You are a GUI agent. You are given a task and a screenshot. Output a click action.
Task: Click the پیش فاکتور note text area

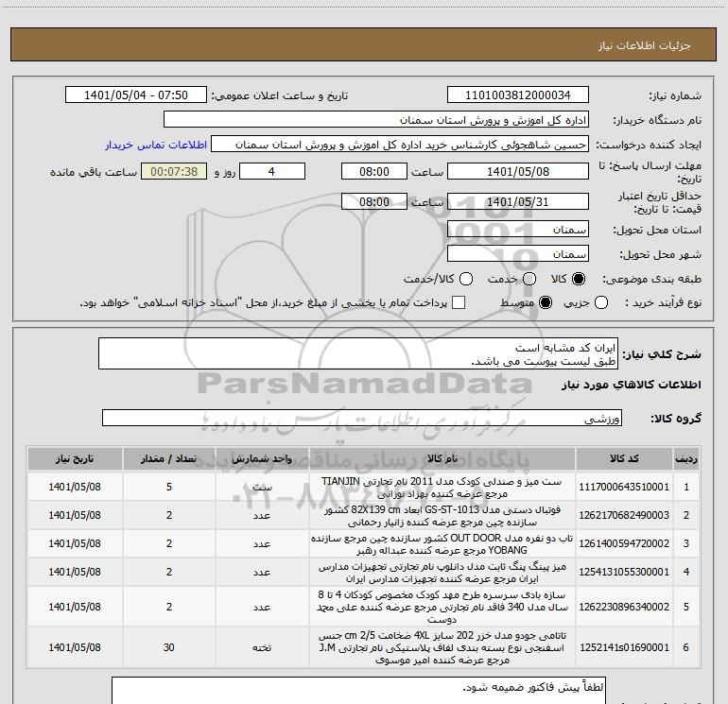(358, 691)
